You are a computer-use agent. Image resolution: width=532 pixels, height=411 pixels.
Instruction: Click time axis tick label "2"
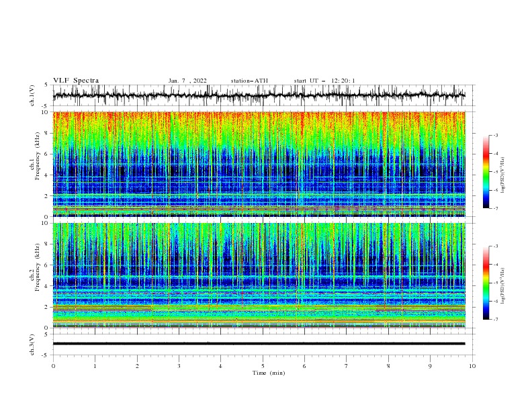(x=137, y=366)
